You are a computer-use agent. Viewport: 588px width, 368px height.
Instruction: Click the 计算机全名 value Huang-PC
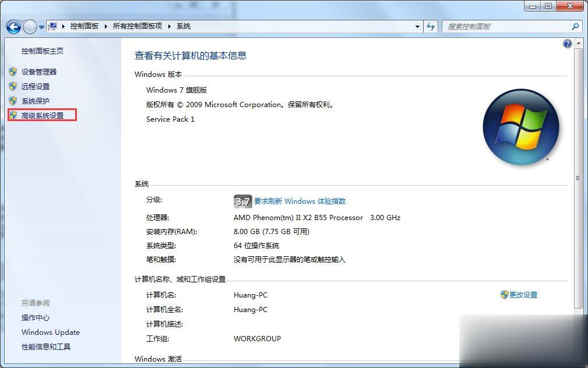251,310
